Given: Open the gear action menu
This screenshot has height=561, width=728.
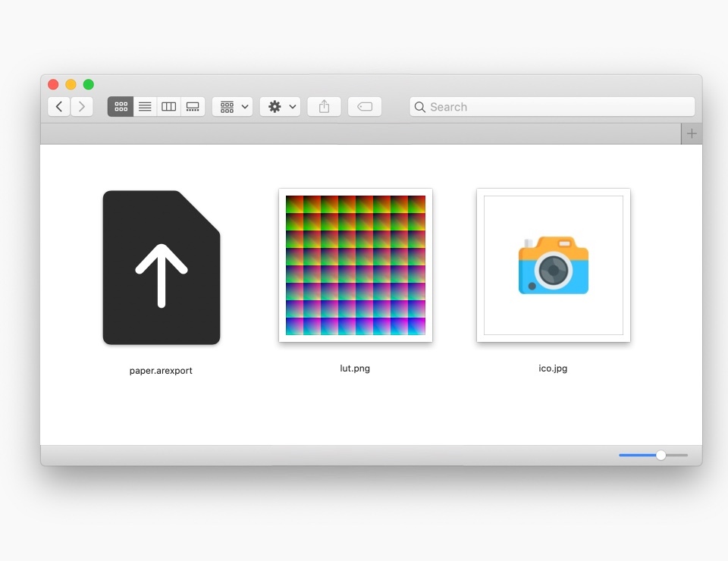Looking at the screenshot, I should click(x=281, y=107).
